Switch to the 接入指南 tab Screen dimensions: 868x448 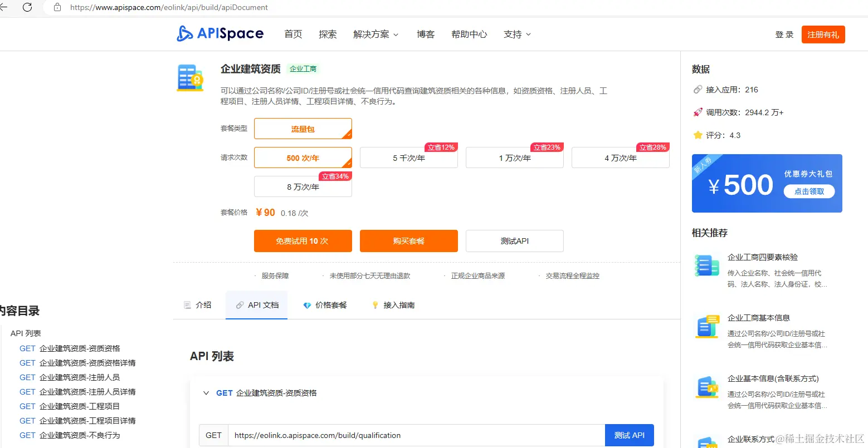point(393,305)
